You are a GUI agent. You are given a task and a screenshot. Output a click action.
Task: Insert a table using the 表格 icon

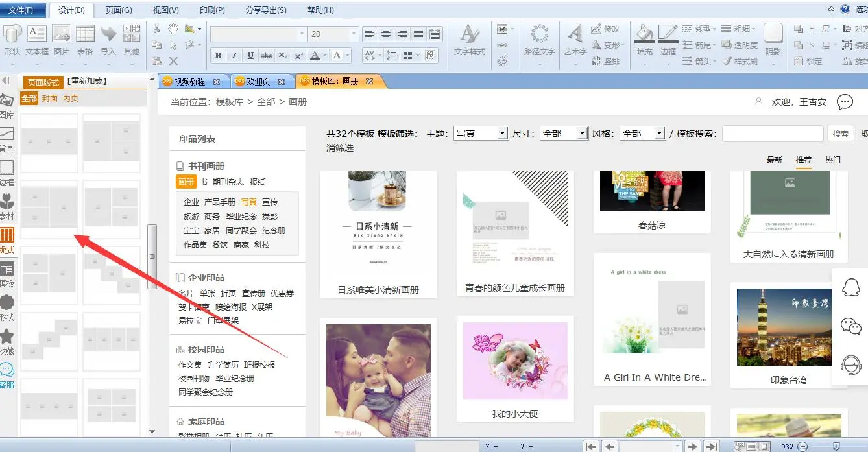tap(85, 34)
